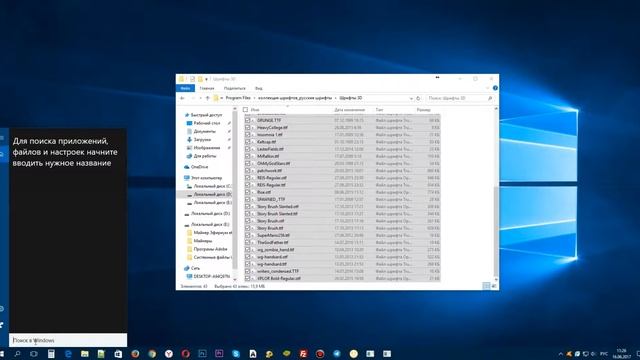Open the Файл ribbon tab
This screenshot has height=360, width=640.
click(x=185, y=88)
